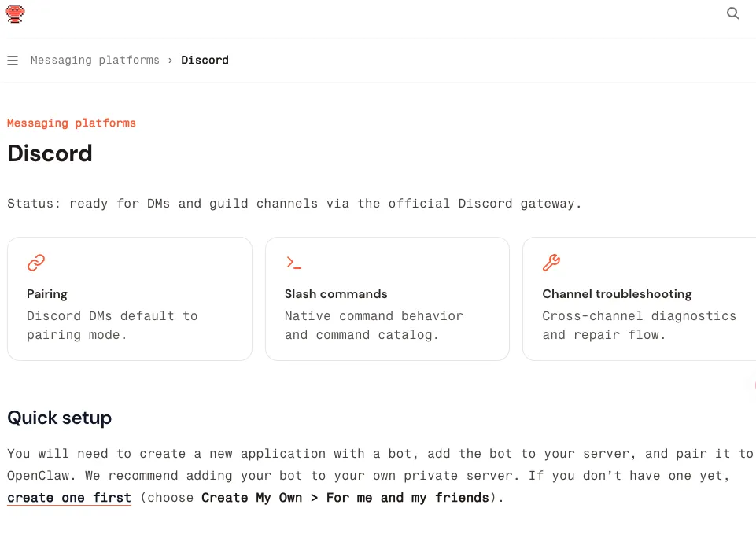The width and height of the screenshot is (756, 534).
Task: Click the breadcrumb chevron separator
Action: [x=170, y=61]
